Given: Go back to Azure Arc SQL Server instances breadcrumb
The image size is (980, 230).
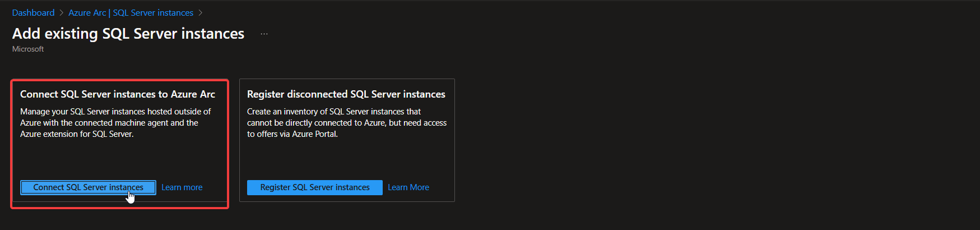Looking at the screenshot, I should coord(131,13).
